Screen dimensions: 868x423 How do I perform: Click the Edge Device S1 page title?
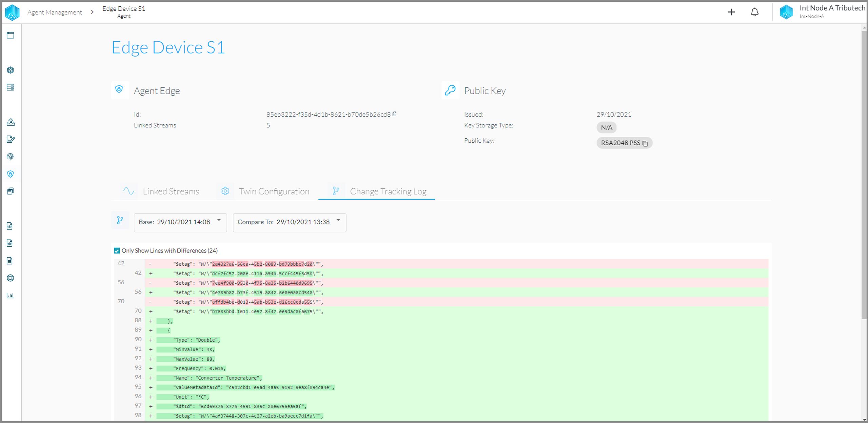coord(168,47)
